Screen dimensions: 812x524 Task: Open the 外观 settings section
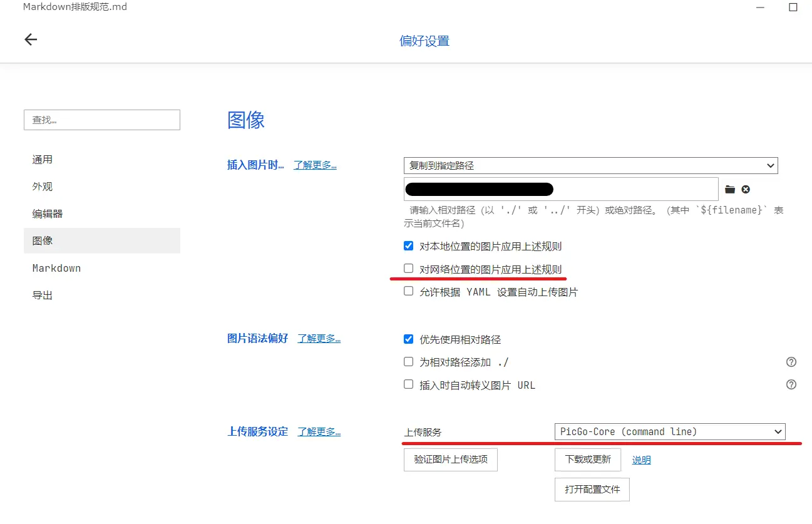pyautogui.click(x=102, y=187)
